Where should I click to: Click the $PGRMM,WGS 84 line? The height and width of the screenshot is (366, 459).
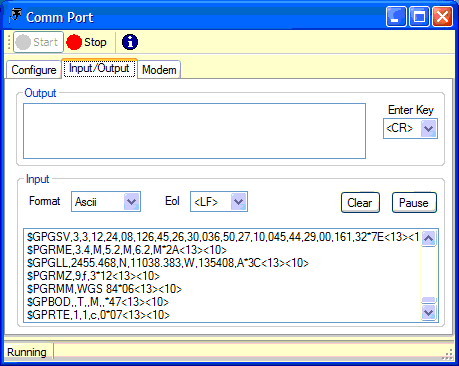pyautogui.click(x=104, y=289)
